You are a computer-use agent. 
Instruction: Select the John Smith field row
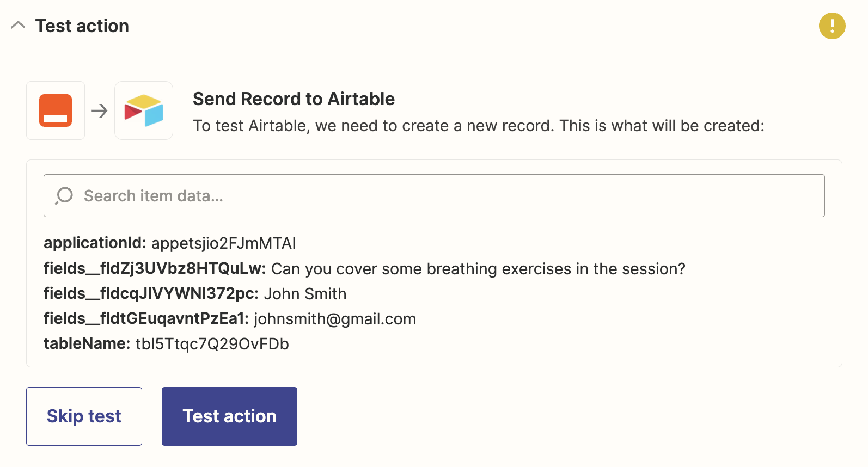click(195, 293)
